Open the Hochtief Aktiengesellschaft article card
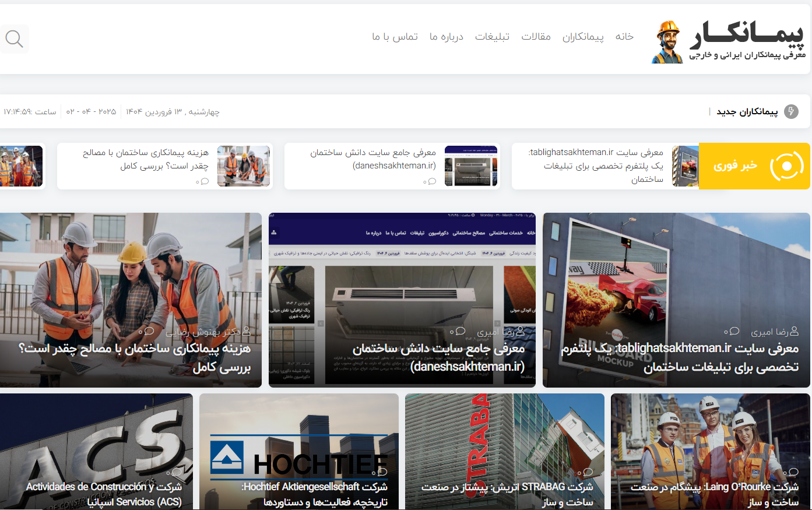812x510 pixels. [x=315, y=494]
